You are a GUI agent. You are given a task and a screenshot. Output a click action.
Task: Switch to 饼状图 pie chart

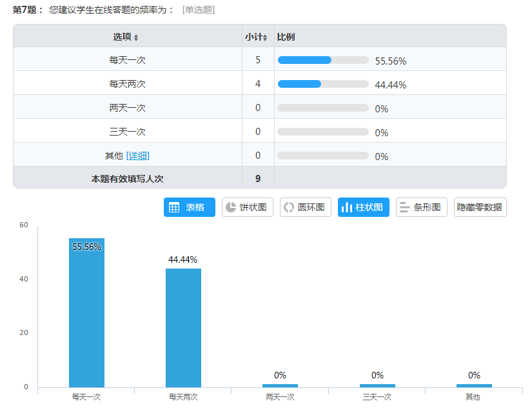[x=248, y=207]
